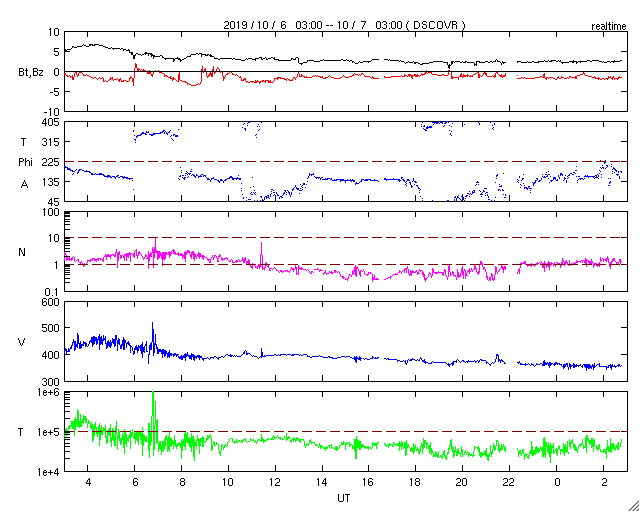This screenshot has width=640, height=512.
Task: Click the 'V' velocity axis label
Action: (x=22, y=342)
